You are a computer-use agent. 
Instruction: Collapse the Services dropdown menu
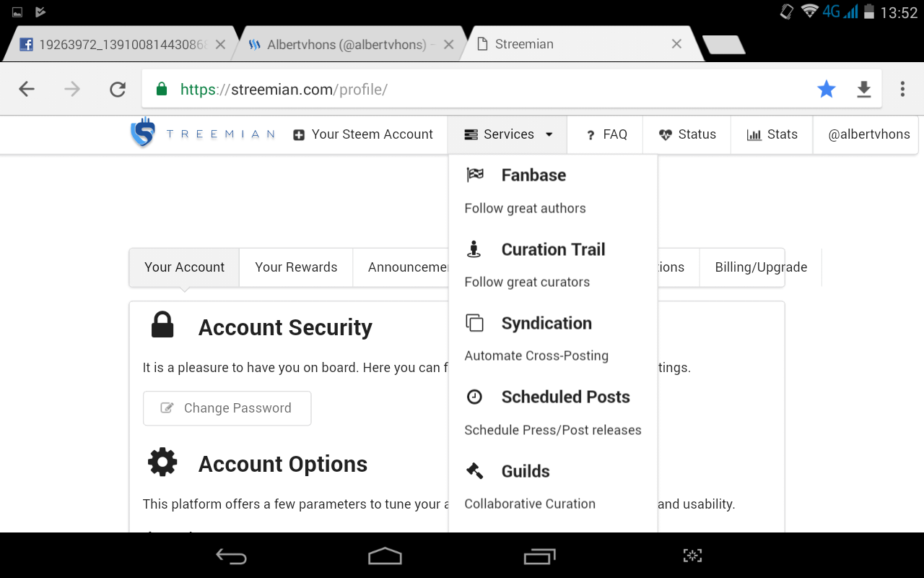507,134
